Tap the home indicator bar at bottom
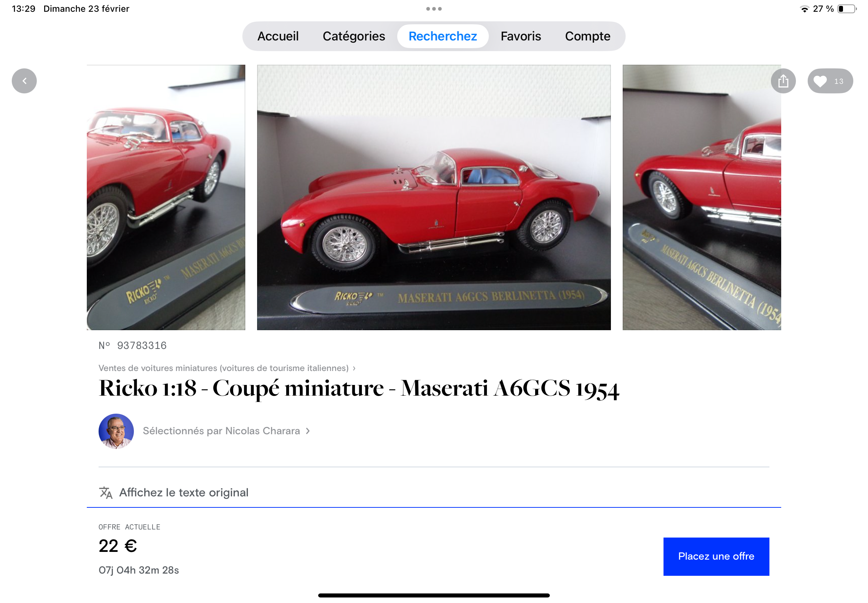 (434, 595)
